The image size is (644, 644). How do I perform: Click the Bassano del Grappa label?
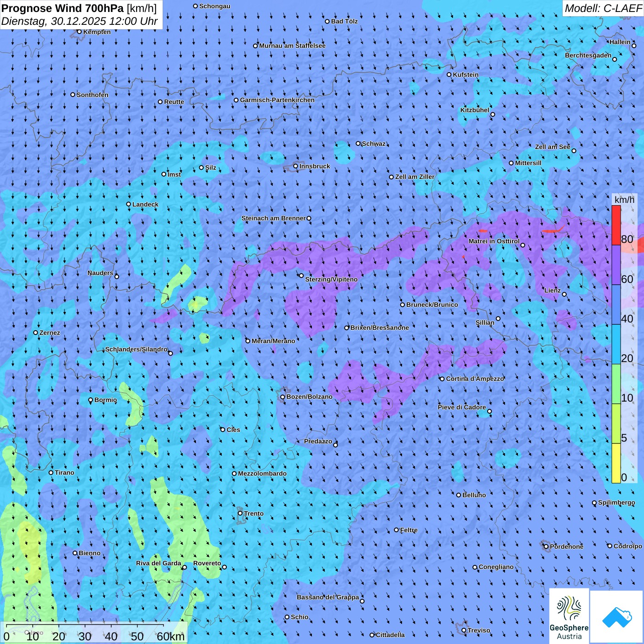click(328, 597)
